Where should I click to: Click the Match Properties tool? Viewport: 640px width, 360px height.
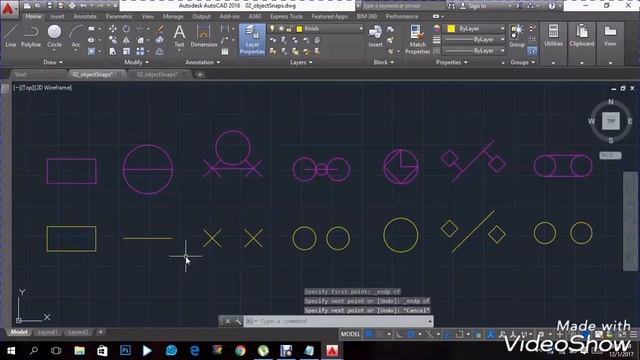[x=417, y=40]
